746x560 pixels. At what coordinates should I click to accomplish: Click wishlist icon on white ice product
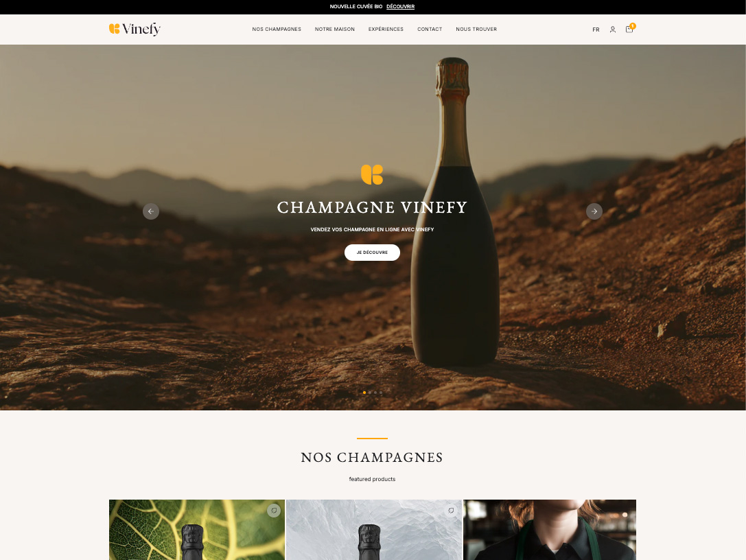point(451,511)
